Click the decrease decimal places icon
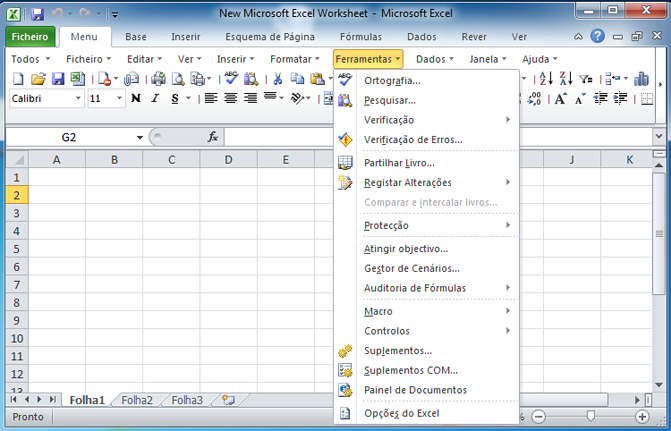The height and width of the screenshot is (431, 671). click(x=534, y=99)
